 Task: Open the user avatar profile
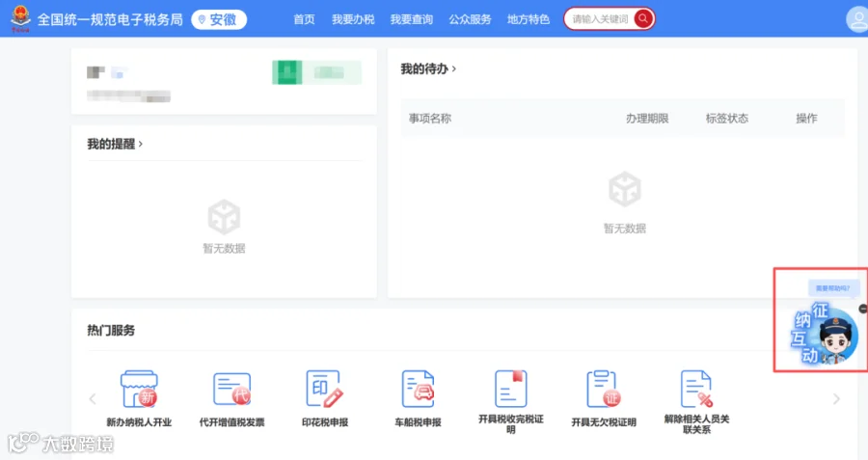(857, 20)
